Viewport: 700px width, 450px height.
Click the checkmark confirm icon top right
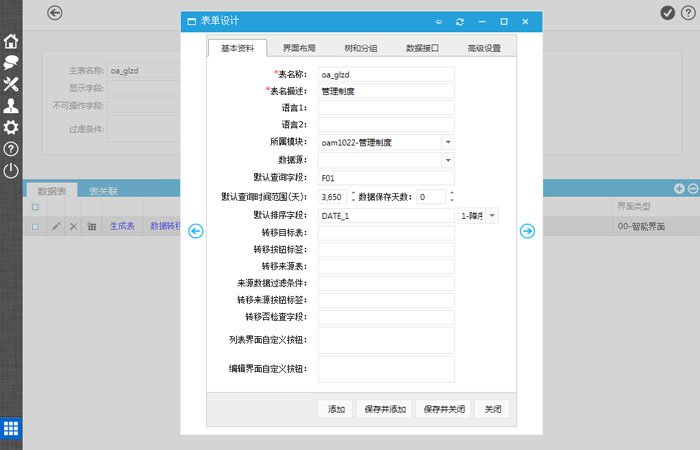tap(667, 12)
